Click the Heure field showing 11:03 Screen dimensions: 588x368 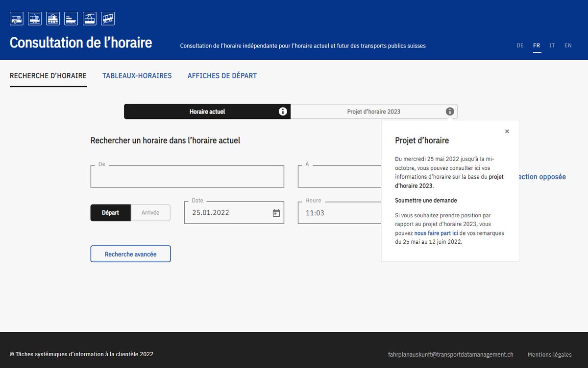[340, 213]
